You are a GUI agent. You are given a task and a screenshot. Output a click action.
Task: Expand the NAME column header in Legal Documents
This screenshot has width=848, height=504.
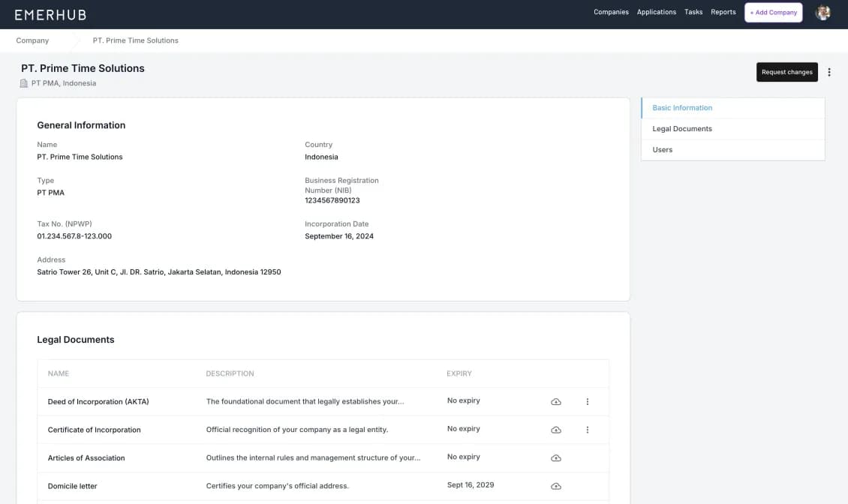[x=58, y=373]
